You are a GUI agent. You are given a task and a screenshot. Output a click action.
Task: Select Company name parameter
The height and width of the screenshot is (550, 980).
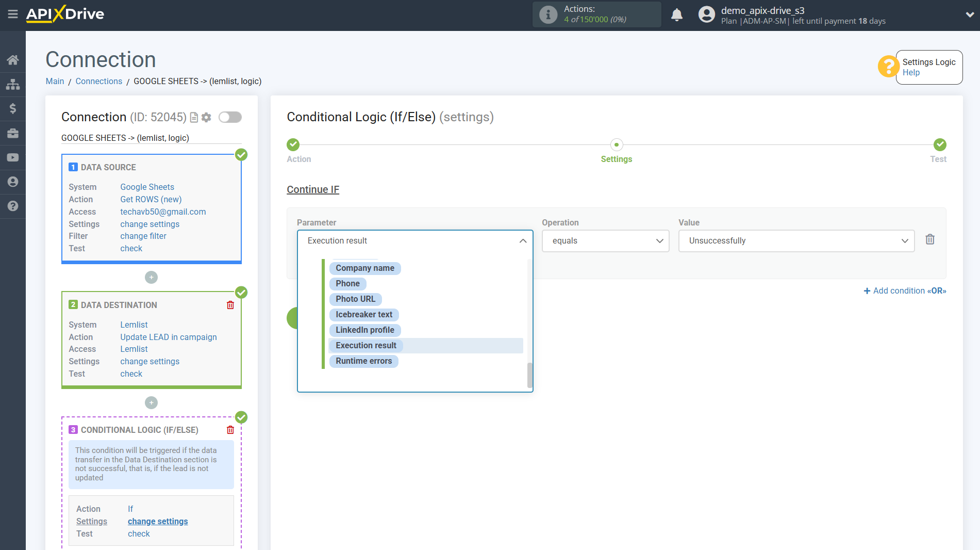point(365,268)
